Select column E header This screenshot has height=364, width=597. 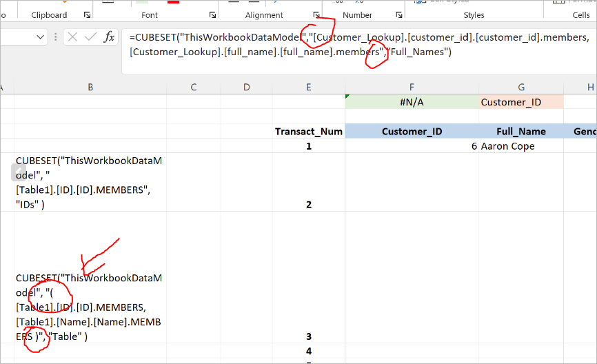tap(308, 87)
